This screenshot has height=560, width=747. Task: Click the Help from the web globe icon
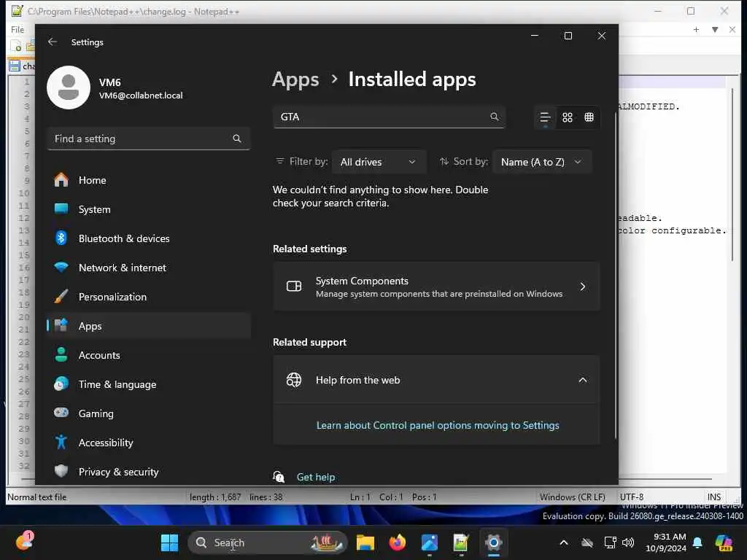pyautogui.click(x=294, y=380)
